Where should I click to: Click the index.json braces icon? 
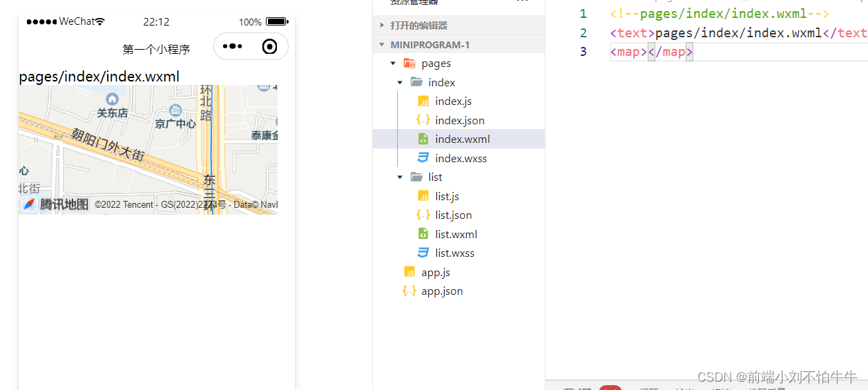pos(423,120)
